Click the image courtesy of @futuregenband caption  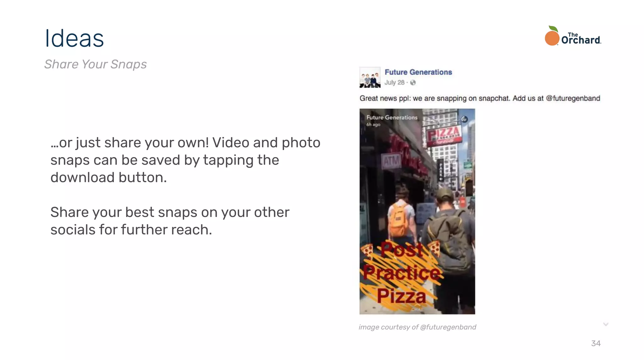[417, 327]
